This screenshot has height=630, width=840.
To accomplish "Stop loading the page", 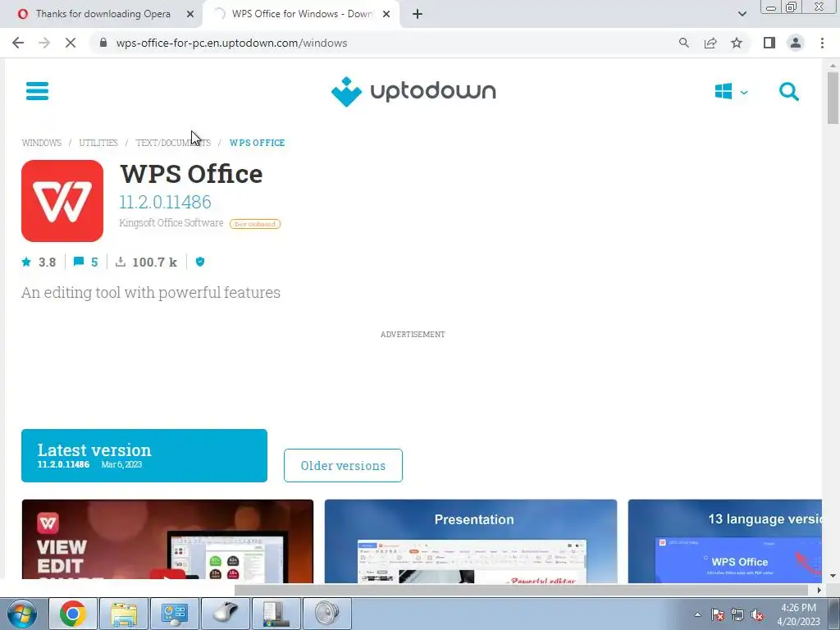I will tap(71, 43).
